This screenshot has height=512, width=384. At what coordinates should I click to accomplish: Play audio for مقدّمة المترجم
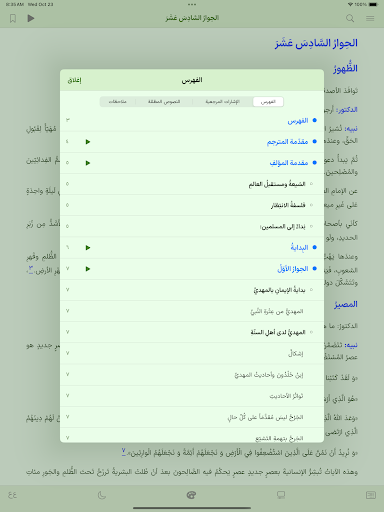(x=88, y=142)
